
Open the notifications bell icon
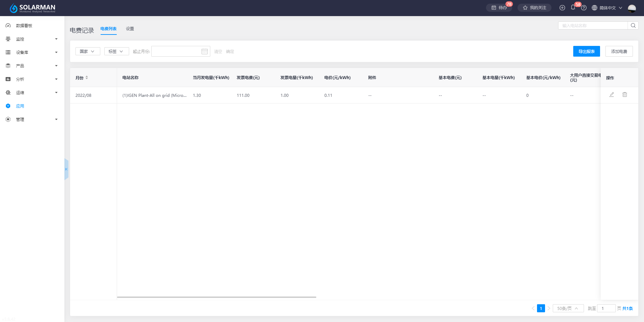573,8
